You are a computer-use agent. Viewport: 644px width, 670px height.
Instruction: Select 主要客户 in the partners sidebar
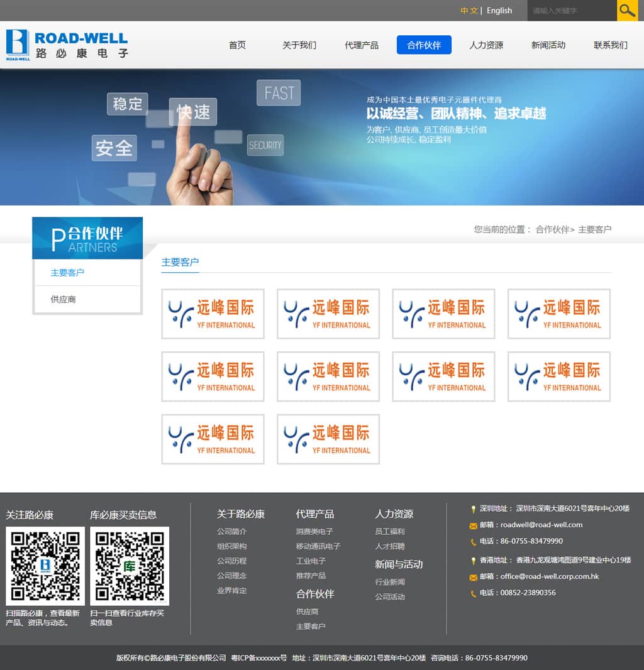67,273
